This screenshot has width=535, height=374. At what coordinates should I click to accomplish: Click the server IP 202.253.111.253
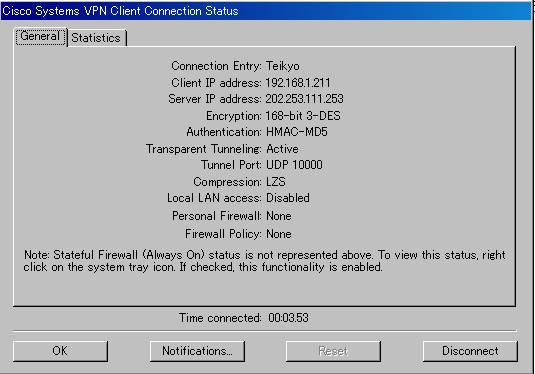[x=304, y=99]
